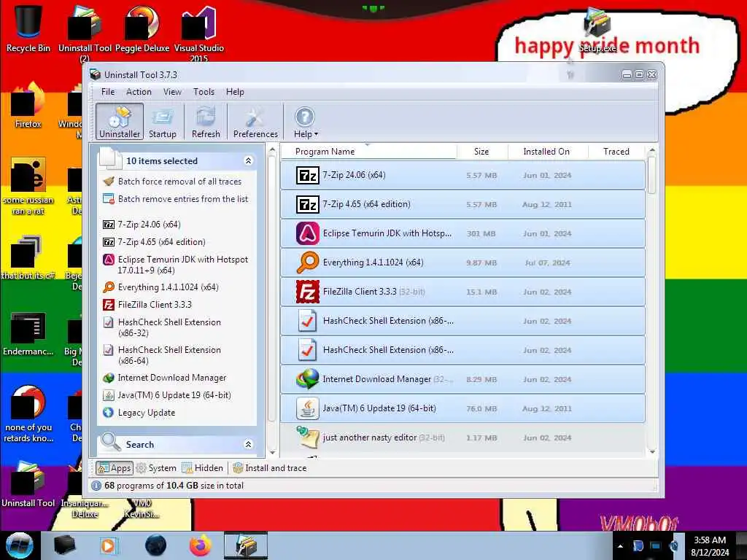747x560 pixels.
Task: Click the Internet Download Manager globe icon in table
Action: click(x=307, y=379)
